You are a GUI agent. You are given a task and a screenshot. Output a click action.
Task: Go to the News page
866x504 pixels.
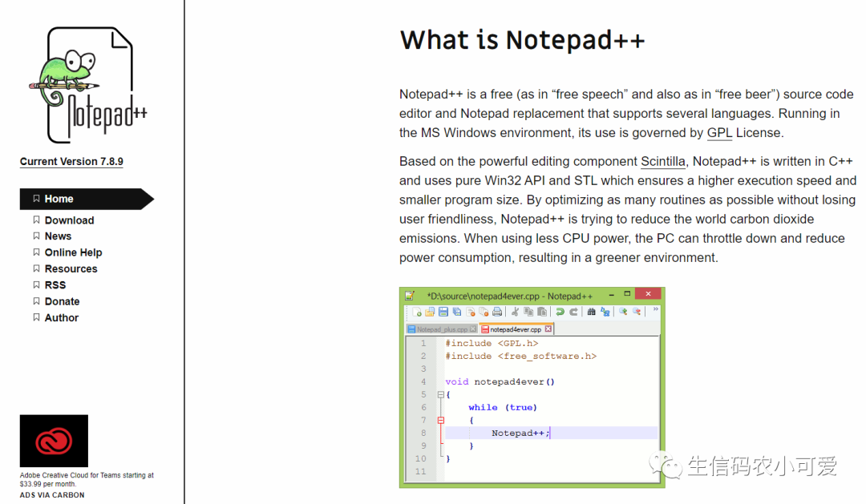pyautogui.click(x=58, y=236)
